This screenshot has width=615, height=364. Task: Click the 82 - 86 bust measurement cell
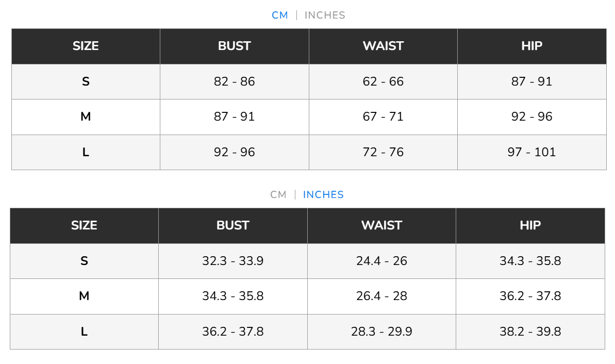coord(235,81)
